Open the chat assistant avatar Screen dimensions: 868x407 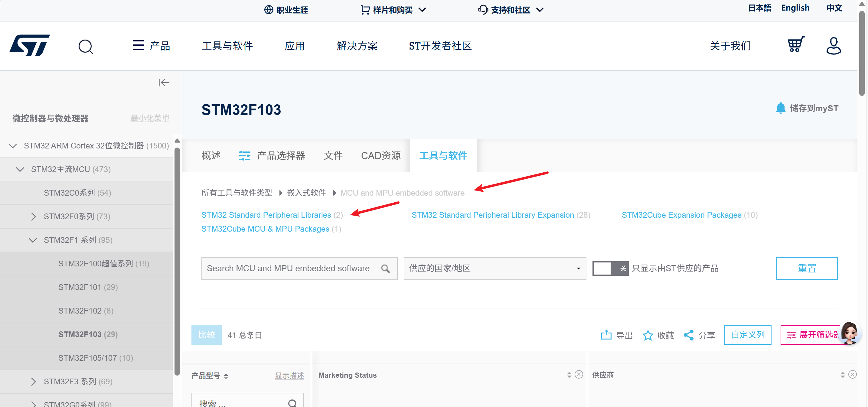pos(849,334)
